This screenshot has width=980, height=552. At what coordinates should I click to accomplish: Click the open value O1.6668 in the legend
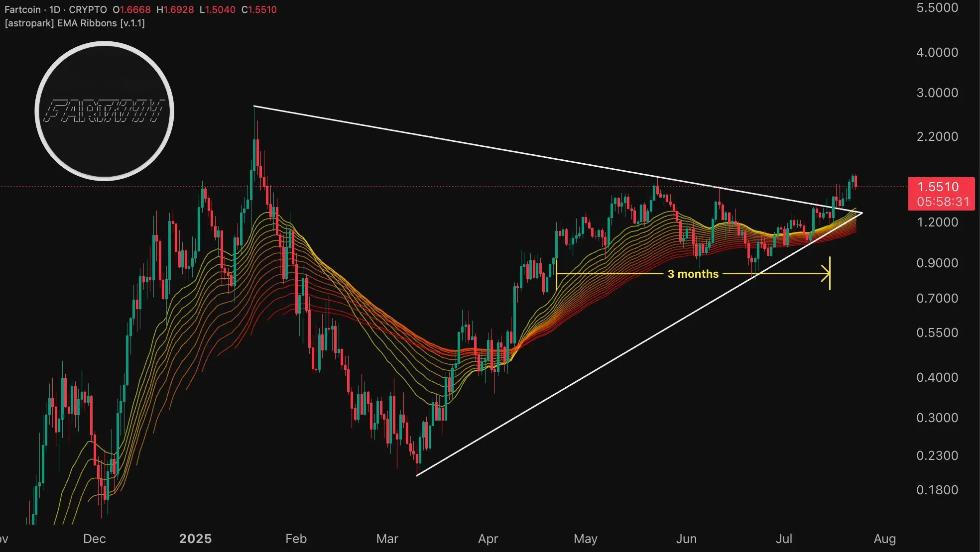click(131, 9)
